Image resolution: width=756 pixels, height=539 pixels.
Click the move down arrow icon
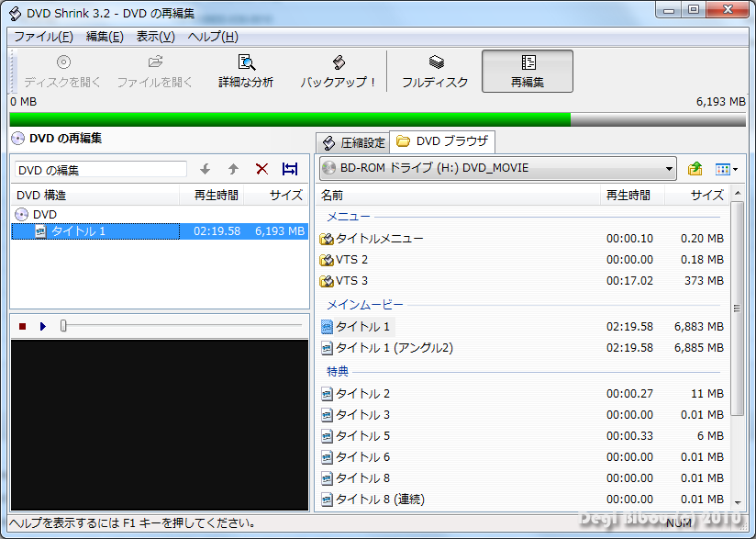tap(205, 169)
